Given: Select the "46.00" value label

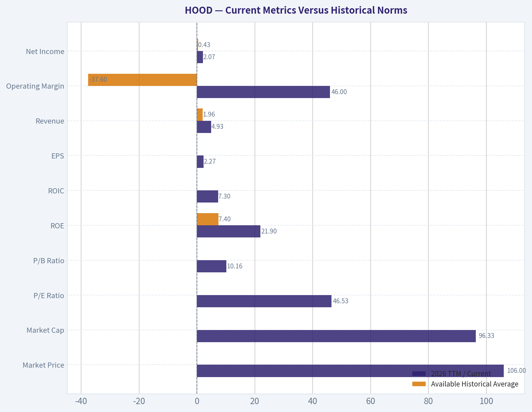Looking at the screenshot, I should [339, 92].
